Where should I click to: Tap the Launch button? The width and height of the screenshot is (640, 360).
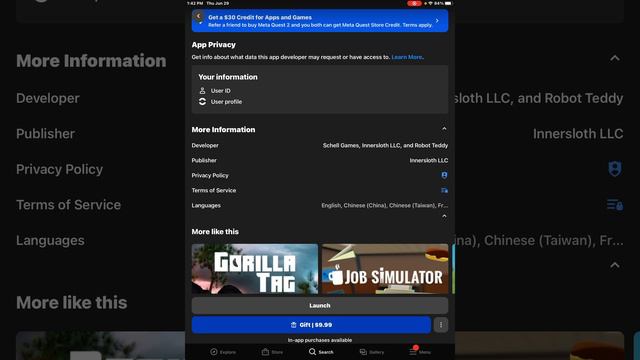click(320, 305)
